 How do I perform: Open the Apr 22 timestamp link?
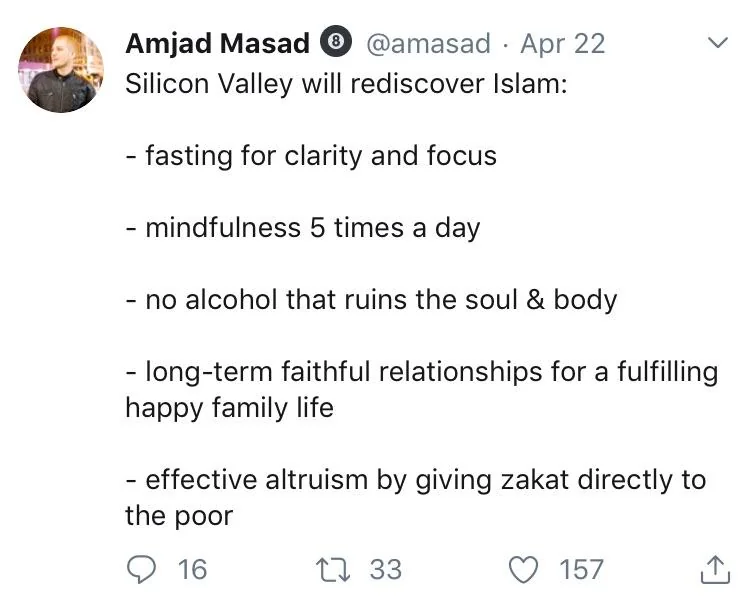(x=563, y=43)
